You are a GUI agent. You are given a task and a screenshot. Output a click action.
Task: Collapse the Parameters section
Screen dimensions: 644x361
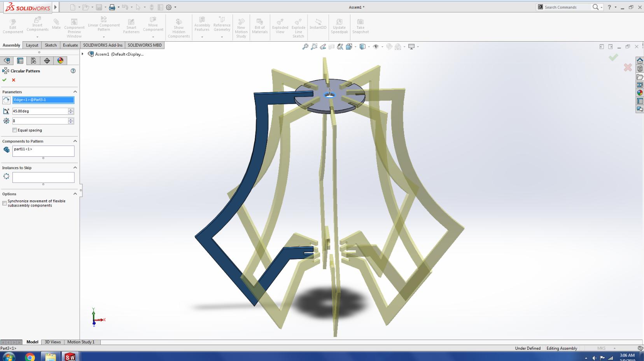[x=75, y=92]
